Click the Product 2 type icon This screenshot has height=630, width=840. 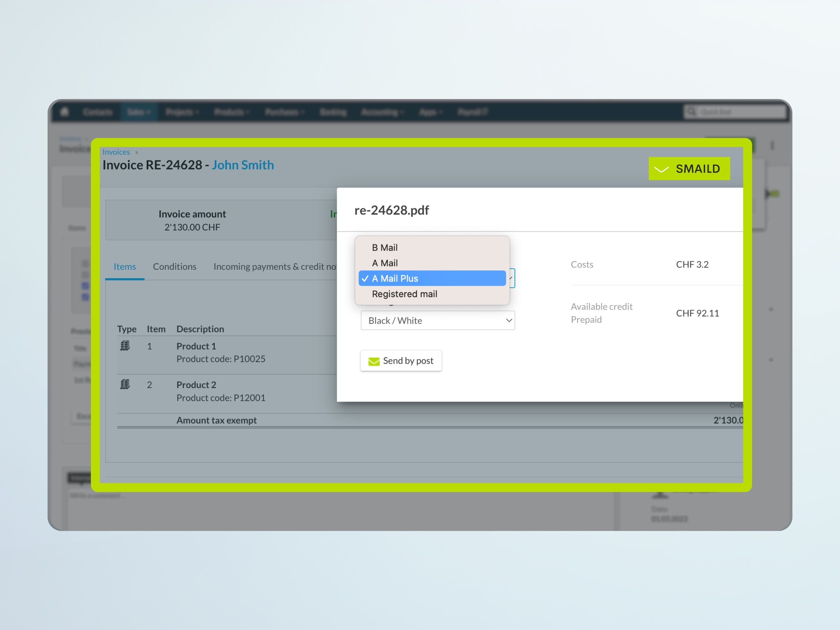pos(125,385)
